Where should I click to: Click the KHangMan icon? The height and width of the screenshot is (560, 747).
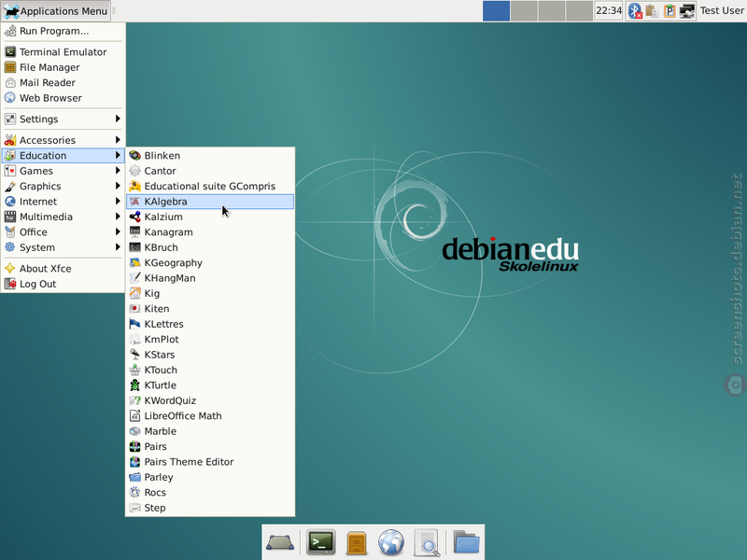click(x=134, y=278)
